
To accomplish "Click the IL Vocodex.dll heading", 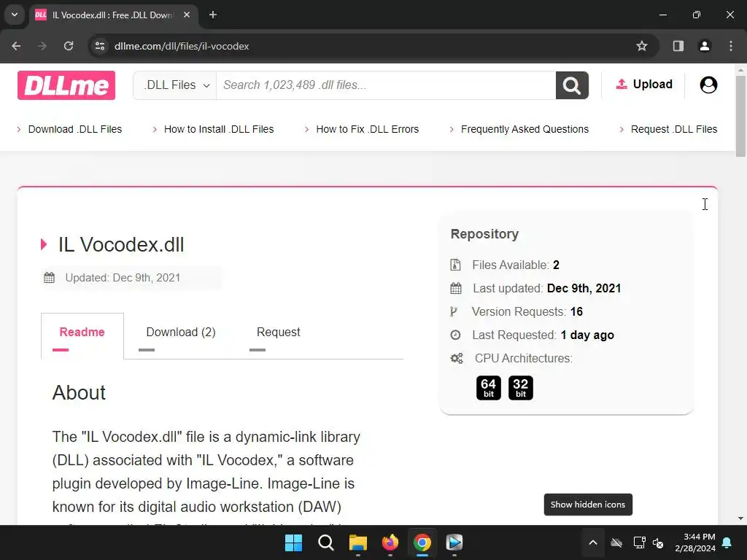I will [x=121, y=244].
